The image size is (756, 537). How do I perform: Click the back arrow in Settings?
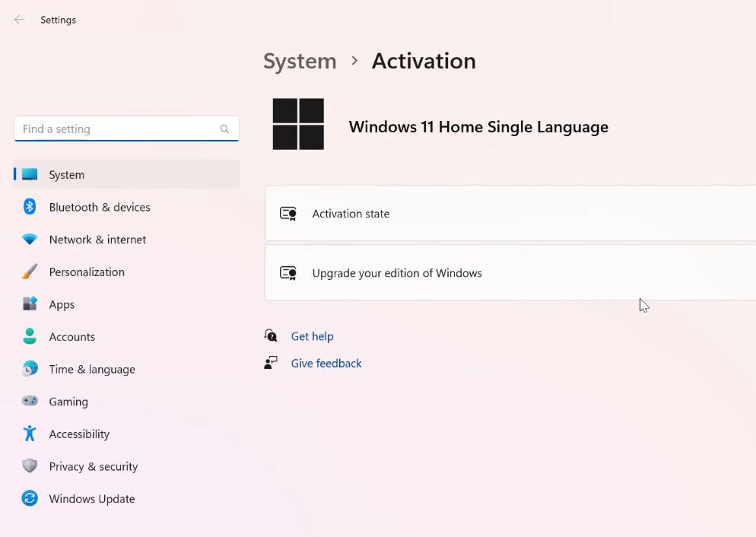click(18, 19)
